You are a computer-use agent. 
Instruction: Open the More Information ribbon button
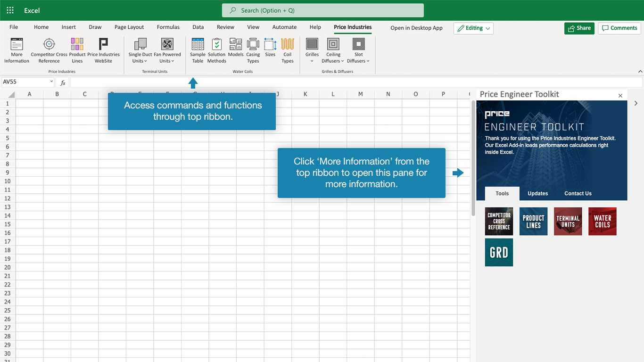click(x=17, y=50)
